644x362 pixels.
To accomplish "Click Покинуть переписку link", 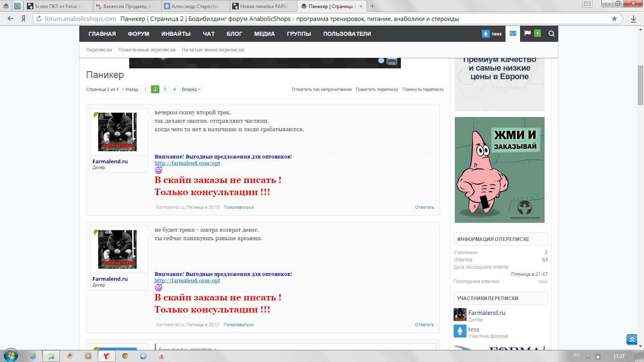I will pos(423,89).
